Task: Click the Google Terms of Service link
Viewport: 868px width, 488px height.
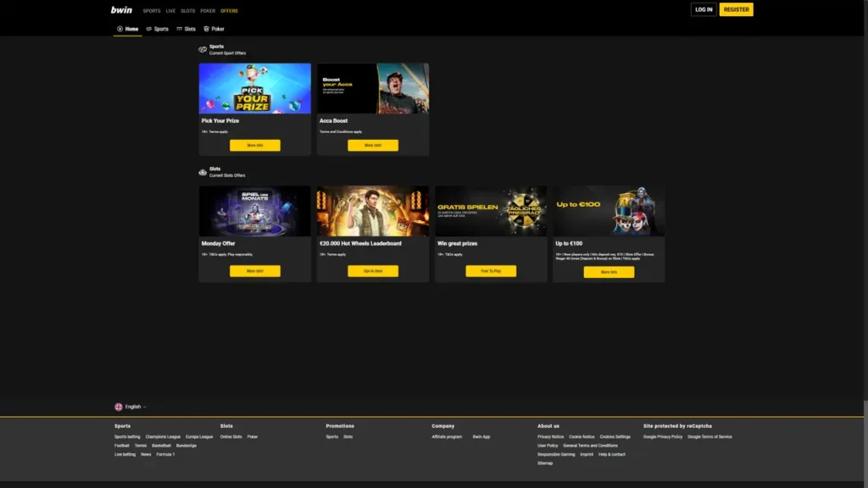Action: point(710,436)
